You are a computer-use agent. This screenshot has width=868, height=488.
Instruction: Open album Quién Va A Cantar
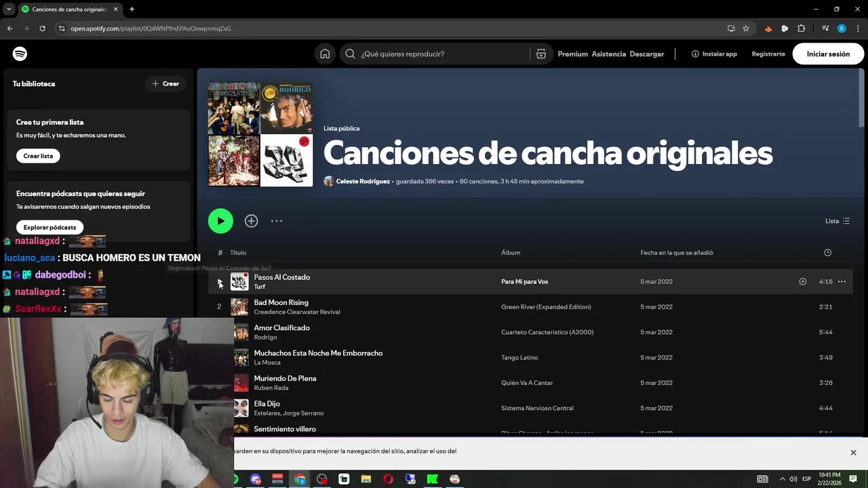coord(527,383)
